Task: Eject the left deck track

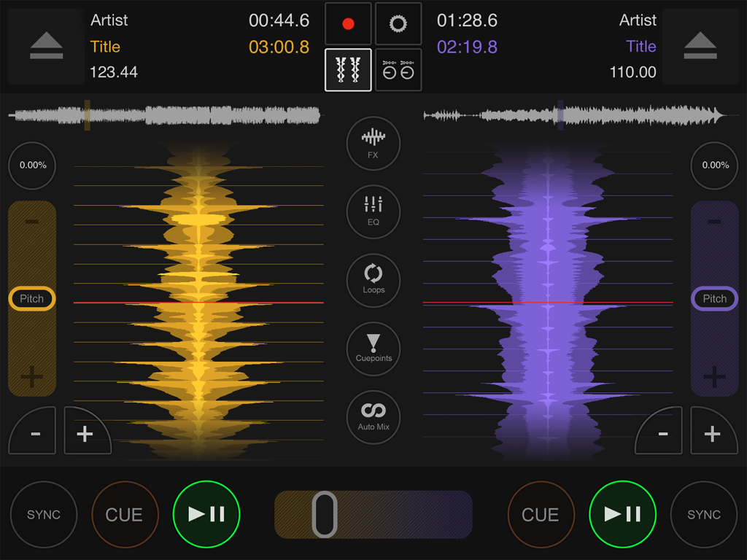Action: [x=45, y=46]
